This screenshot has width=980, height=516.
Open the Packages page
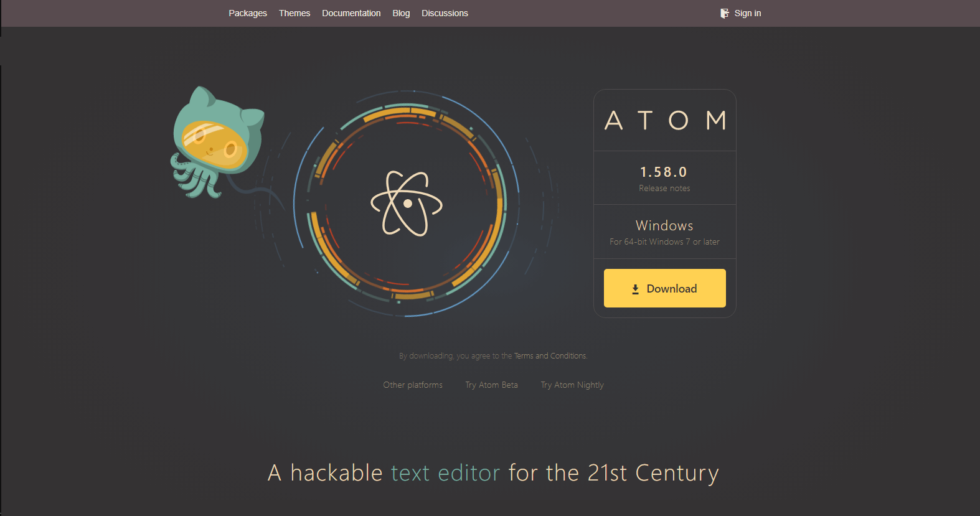click(247, 13)
